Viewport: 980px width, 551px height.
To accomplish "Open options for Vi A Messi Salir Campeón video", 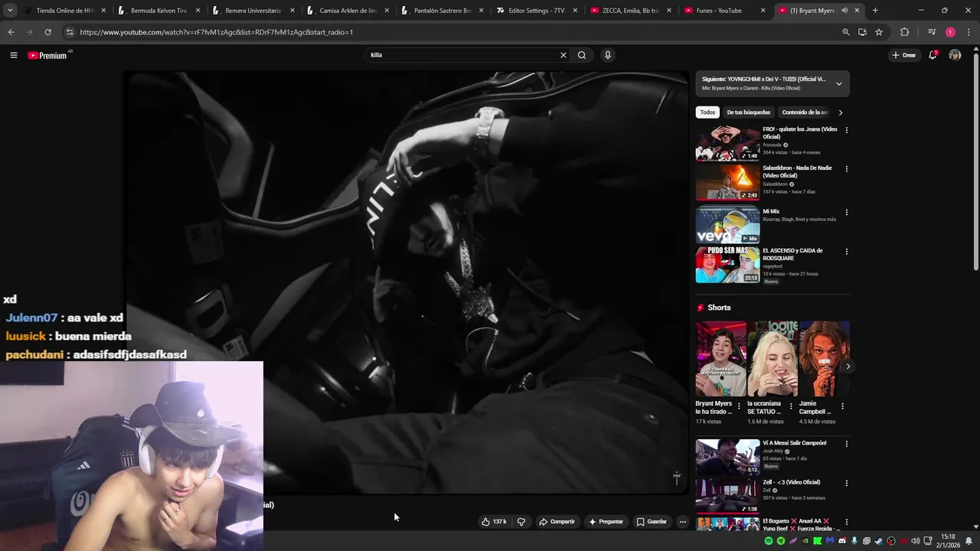I will tap(846, 444).
